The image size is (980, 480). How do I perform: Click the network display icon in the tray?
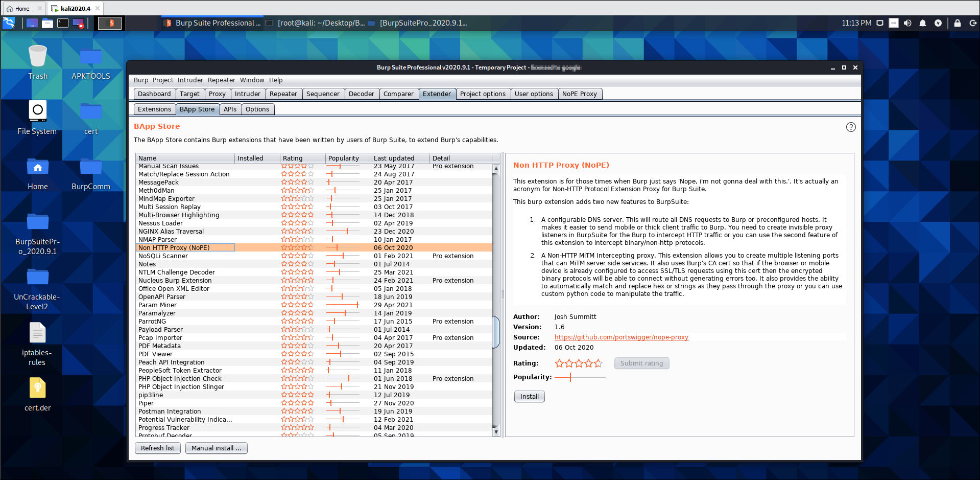click(880, 23)
